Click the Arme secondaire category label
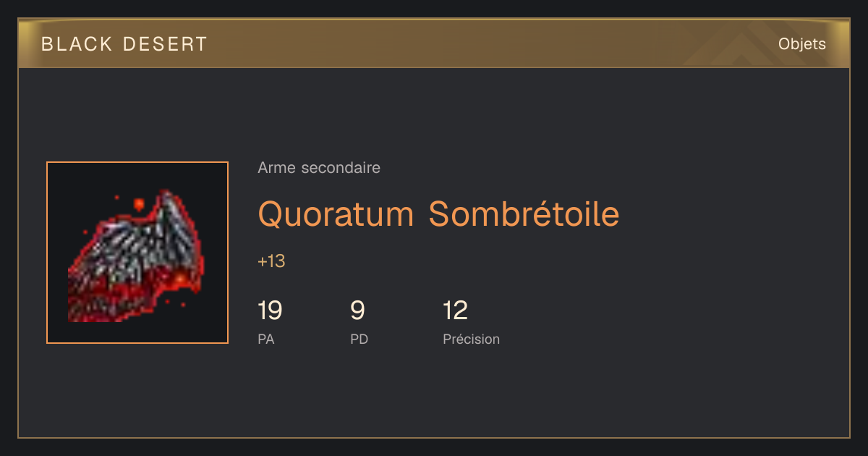Viewport: 868px width, 456px height. 319,168
